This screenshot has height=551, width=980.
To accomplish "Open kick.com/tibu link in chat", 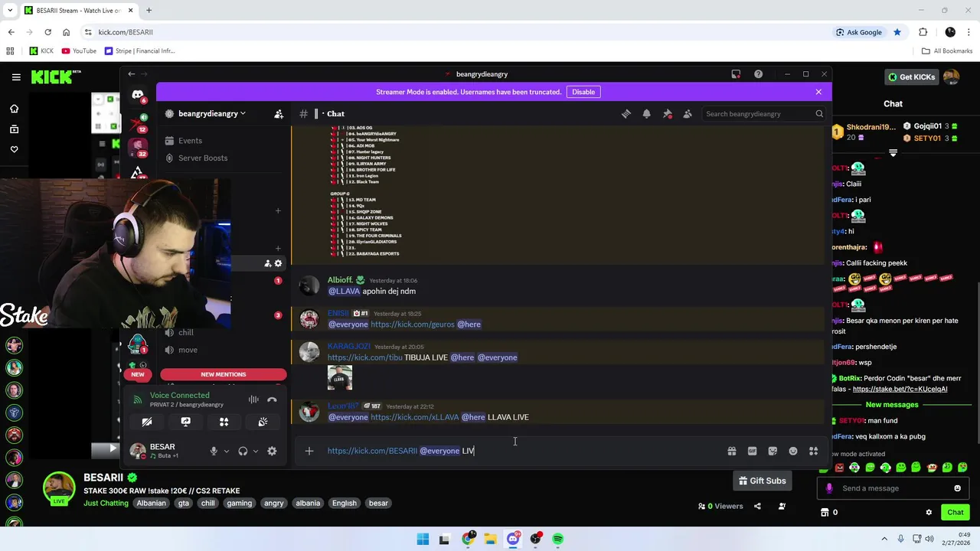I will 364,357.
